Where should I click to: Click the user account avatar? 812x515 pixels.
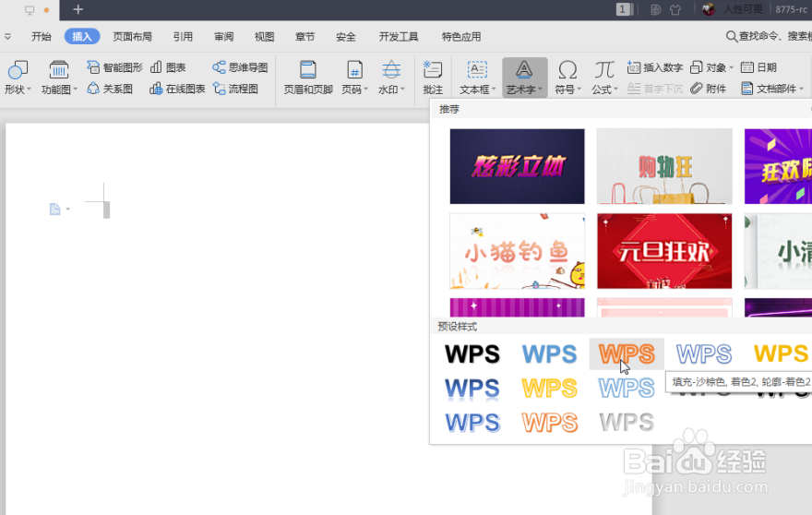[708, 9]
